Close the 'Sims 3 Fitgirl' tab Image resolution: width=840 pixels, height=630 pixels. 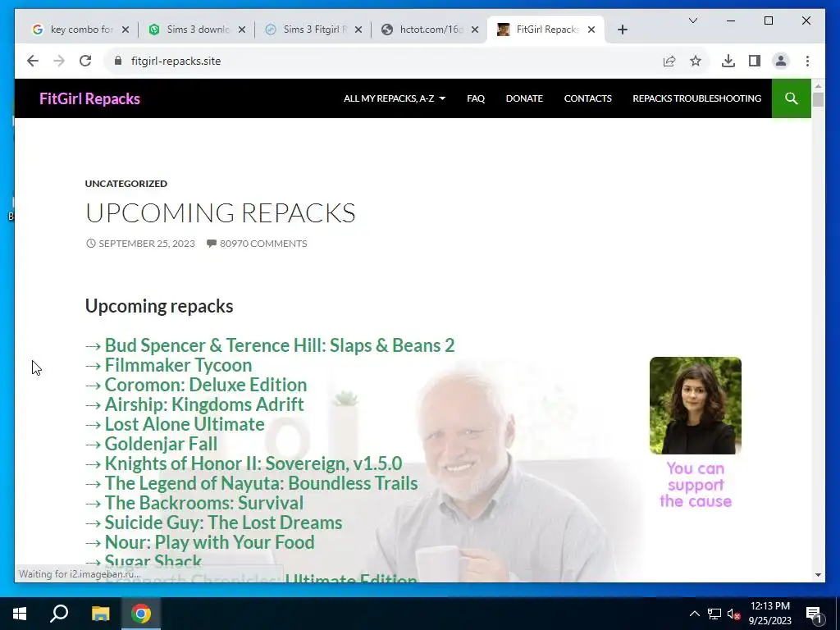[x=358, y=30]
